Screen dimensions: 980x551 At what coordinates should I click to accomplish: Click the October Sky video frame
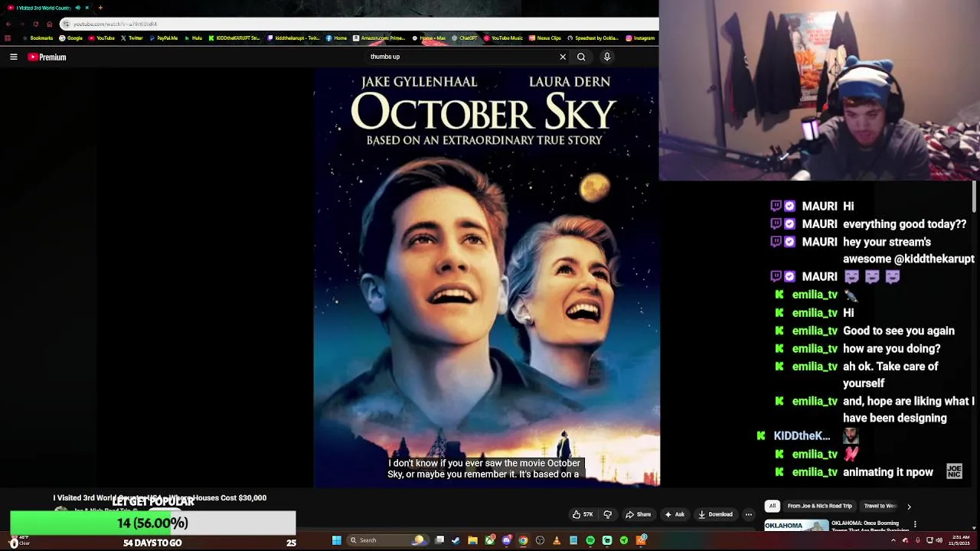point(486,277)
